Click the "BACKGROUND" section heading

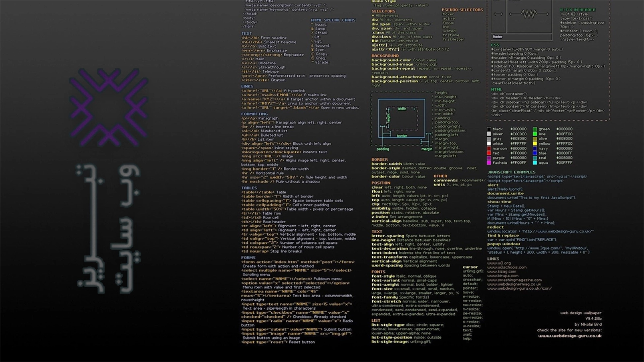click(385, 56)
